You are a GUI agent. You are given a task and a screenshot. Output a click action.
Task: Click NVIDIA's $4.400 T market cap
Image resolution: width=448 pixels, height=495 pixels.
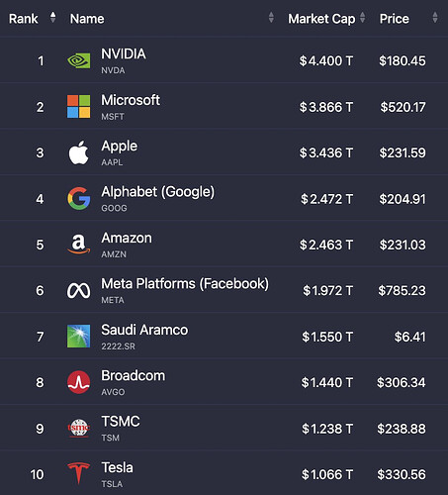click(326, 60)
